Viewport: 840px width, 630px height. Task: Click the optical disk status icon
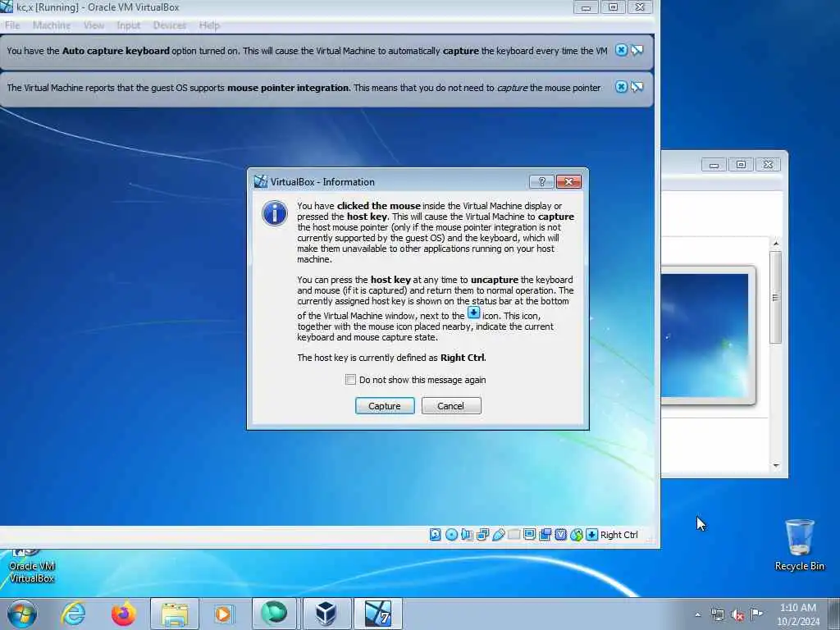point(451,535)
